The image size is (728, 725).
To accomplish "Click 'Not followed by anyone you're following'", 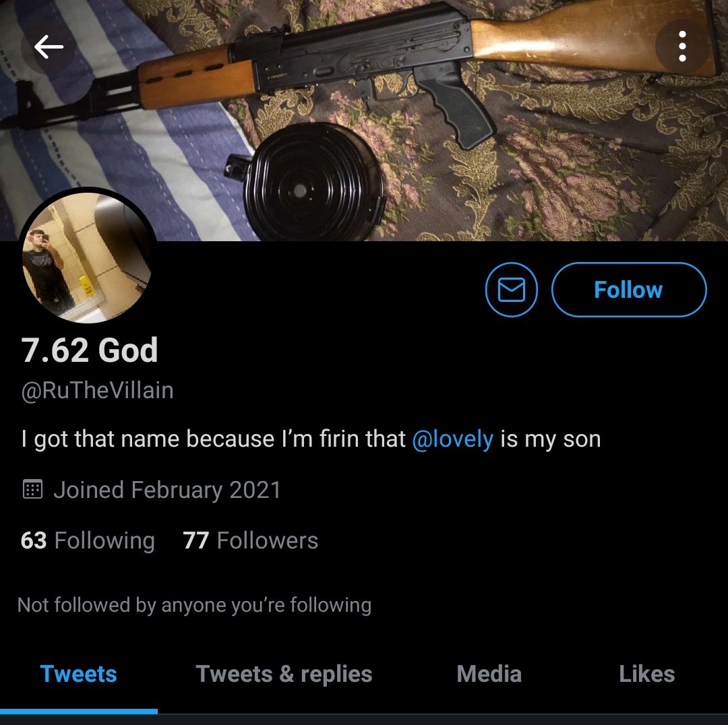I will (194, 605).
